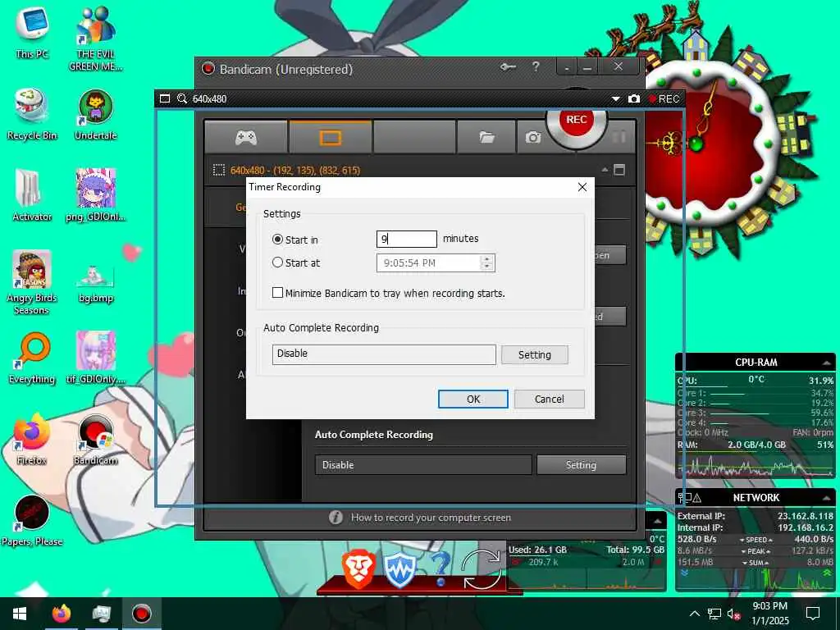Collapse the NETWORK widget arrow
Image resolution: width=840 pixels, height=630 pixels.
827,498
